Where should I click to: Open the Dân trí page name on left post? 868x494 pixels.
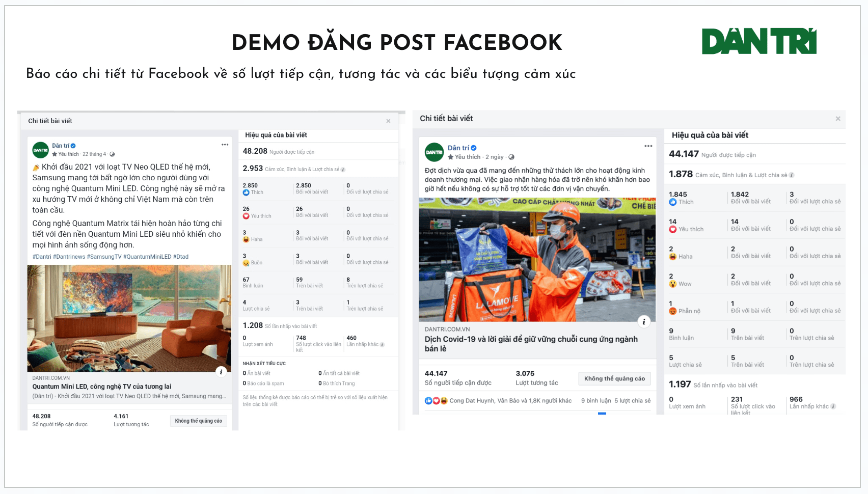(61, 146)
